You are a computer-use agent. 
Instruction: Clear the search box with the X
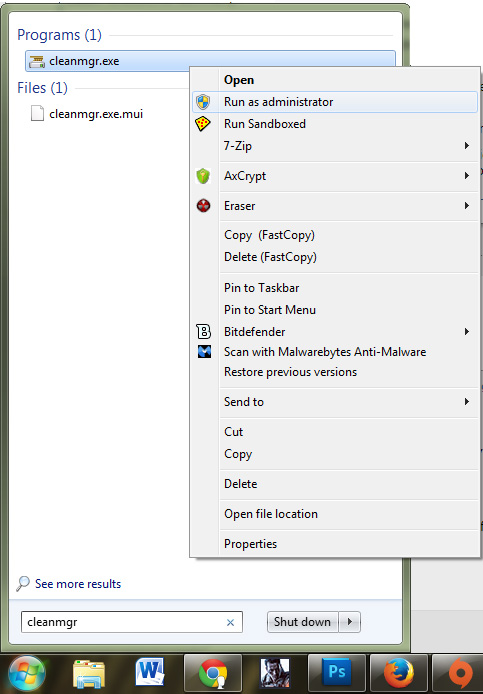pyautogui.click(x=230, y=622)
